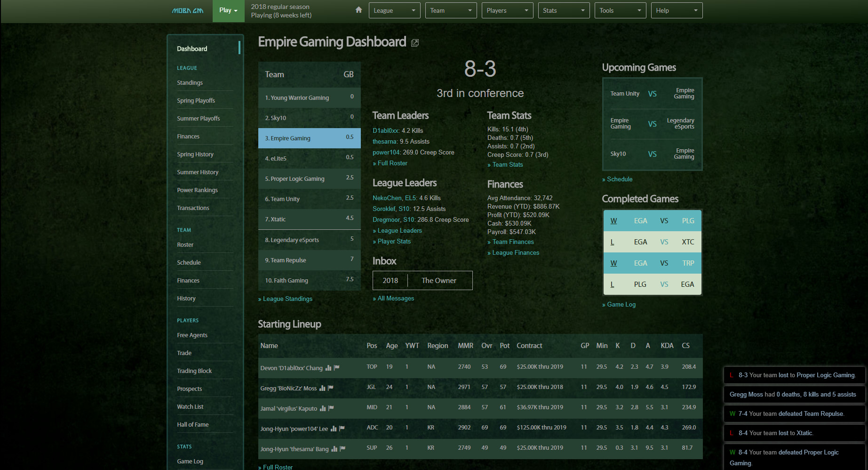Open D1abl0xx Chang's stats chart icon
The height and width of the screenshot is (470, 868).
(x=329, y=368)
